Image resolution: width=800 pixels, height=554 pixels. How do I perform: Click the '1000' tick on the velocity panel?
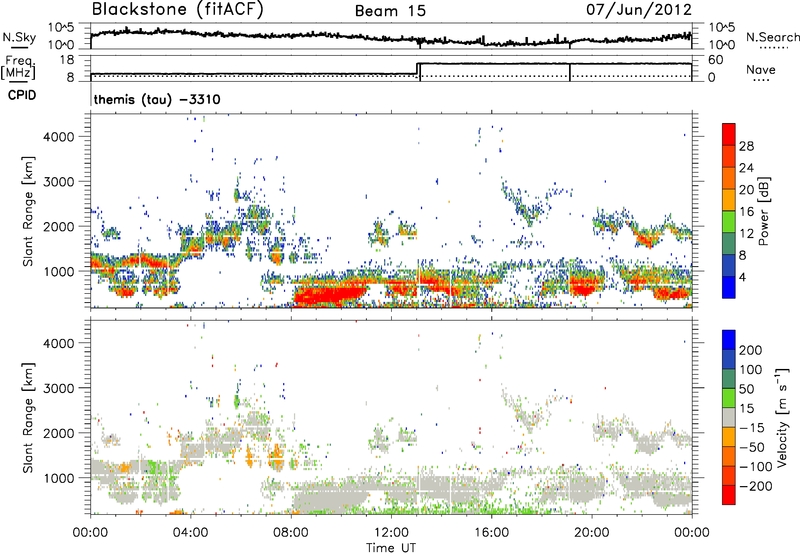coord(59,478)
